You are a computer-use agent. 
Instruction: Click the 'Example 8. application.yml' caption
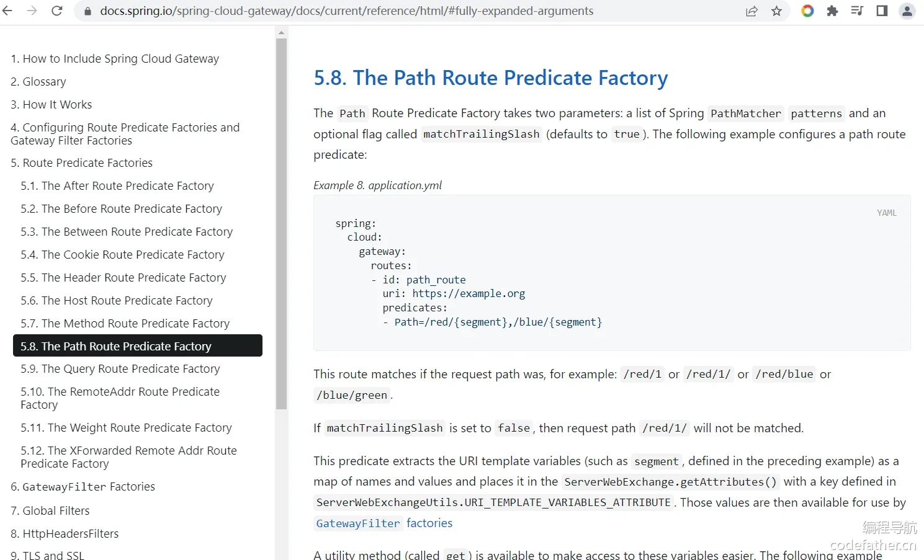coord(378,185)
